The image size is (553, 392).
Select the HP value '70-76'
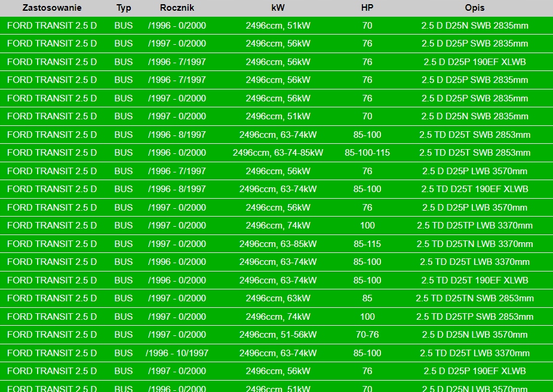(367, 335)
